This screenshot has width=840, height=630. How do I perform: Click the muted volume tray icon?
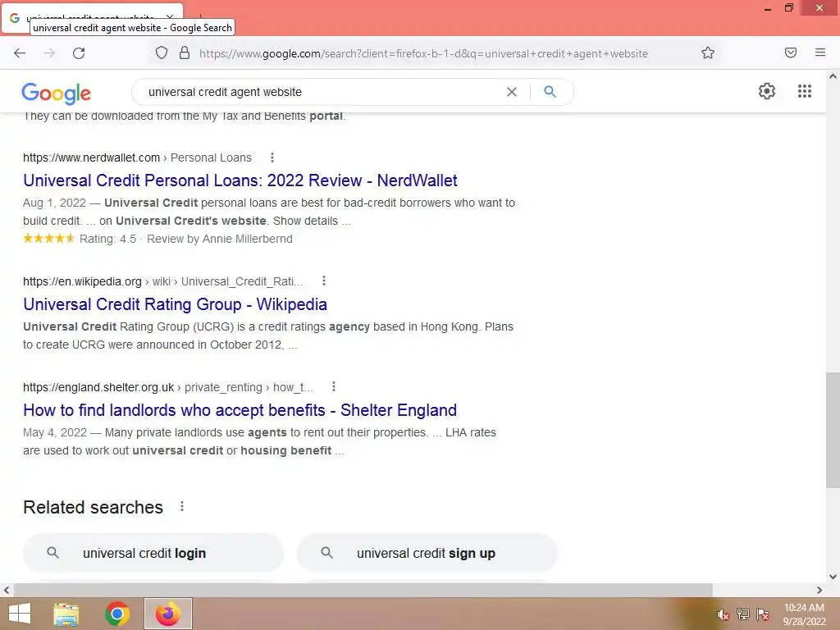pyautogui.click(x=723, y=614)
